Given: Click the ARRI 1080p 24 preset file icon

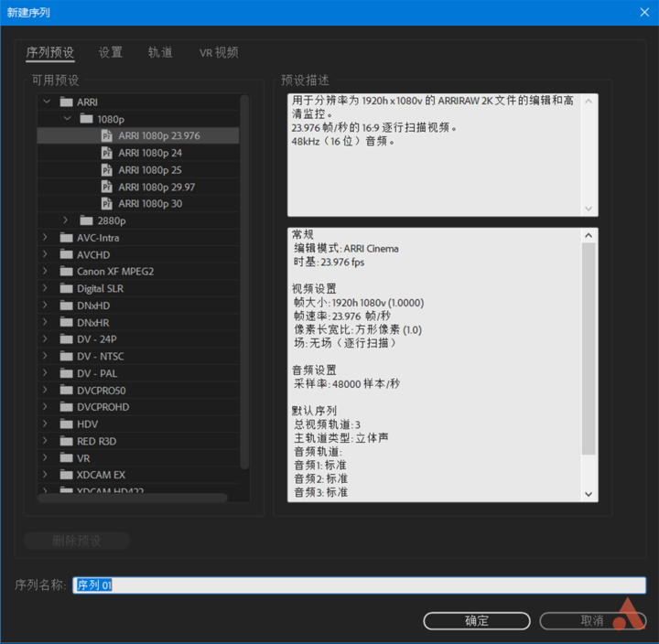Looking at the screenshot, I should [x=107, y=153].
